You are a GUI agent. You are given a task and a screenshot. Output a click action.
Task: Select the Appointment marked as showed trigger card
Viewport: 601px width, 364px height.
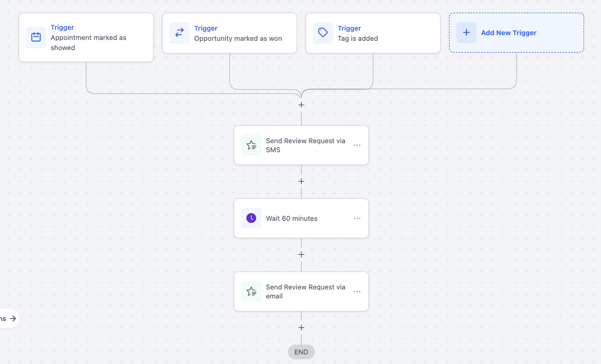click(x=86, y=37)
